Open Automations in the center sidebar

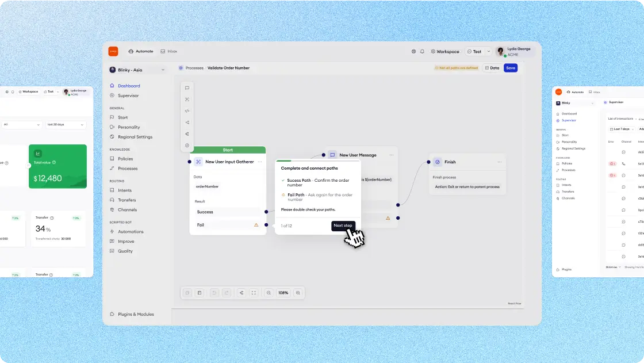pyautogui.click(x=126, y=232)
